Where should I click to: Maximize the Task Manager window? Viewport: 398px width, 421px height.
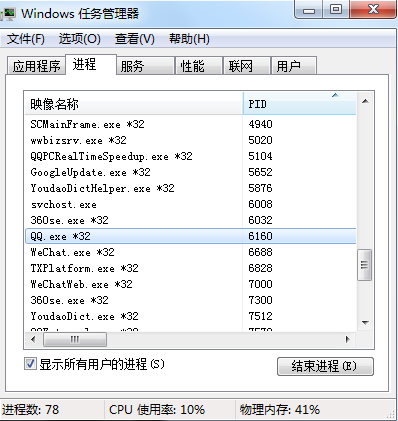pyautogui.click(x=336, y=10)
